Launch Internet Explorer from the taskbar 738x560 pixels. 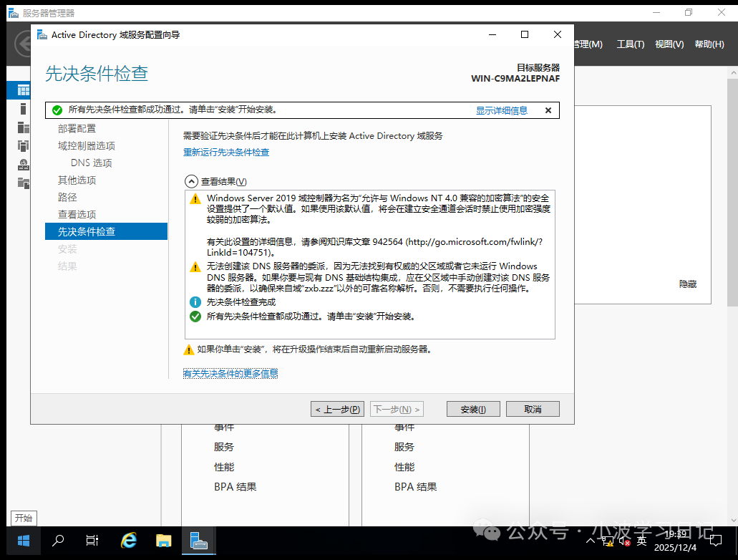(x=128, y=541)
